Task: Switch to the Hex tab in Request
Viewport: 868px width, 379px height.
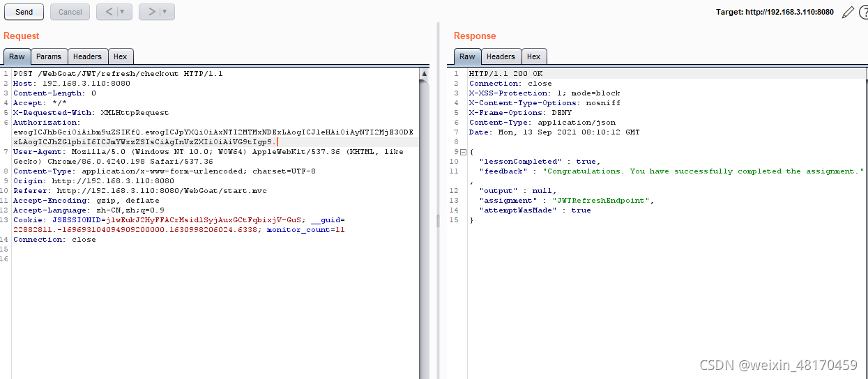Action: coord(121,57)
